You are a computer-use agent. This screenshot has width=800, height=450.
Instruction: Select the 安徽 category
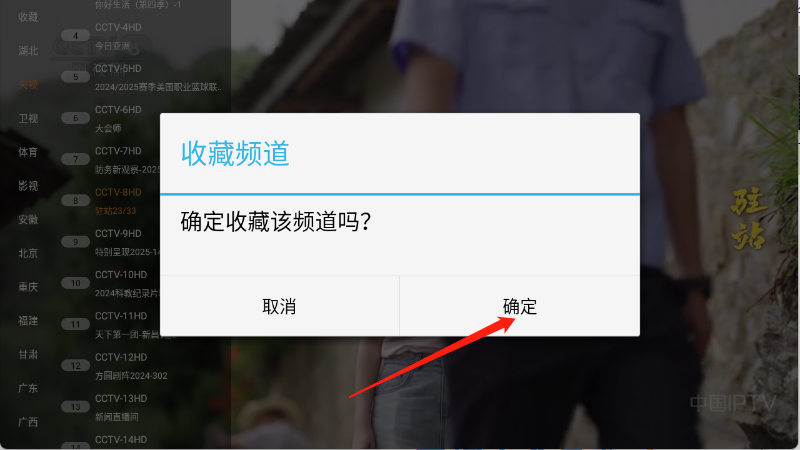tap(28, 219)
